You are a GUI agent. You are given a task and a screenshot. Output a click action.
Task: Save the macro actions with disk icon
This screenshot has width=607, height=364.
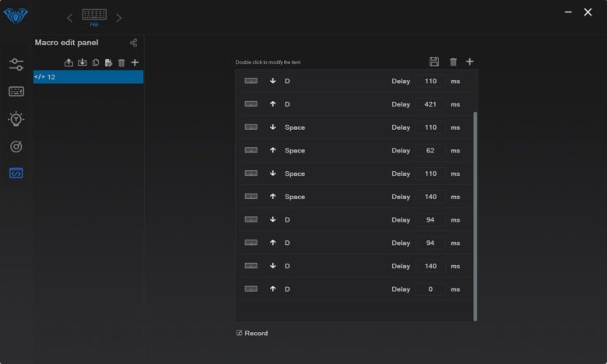[x=434, y=61]
